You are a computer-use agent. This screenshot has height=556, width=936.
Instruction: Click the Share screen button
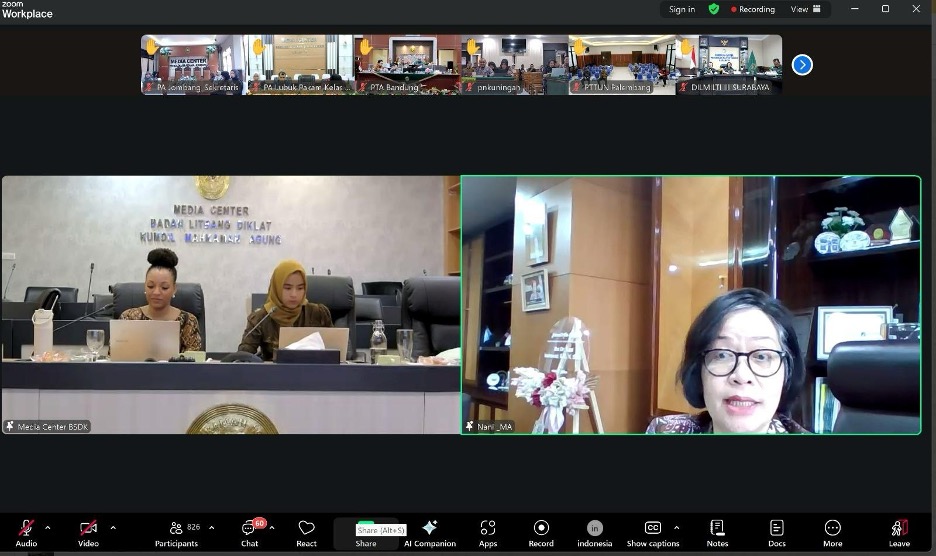366,533
